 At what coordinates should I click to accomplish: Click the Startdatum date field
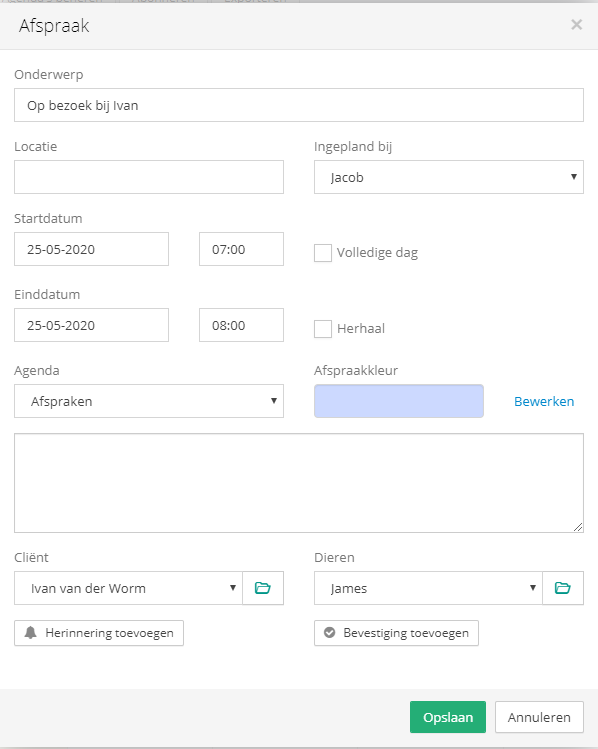(91, 249)
